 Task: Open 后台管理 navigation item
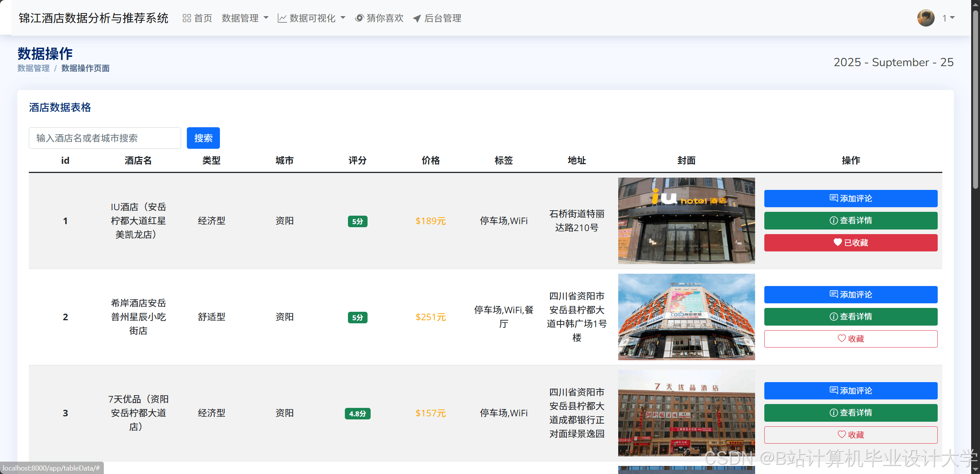point(442,18)
